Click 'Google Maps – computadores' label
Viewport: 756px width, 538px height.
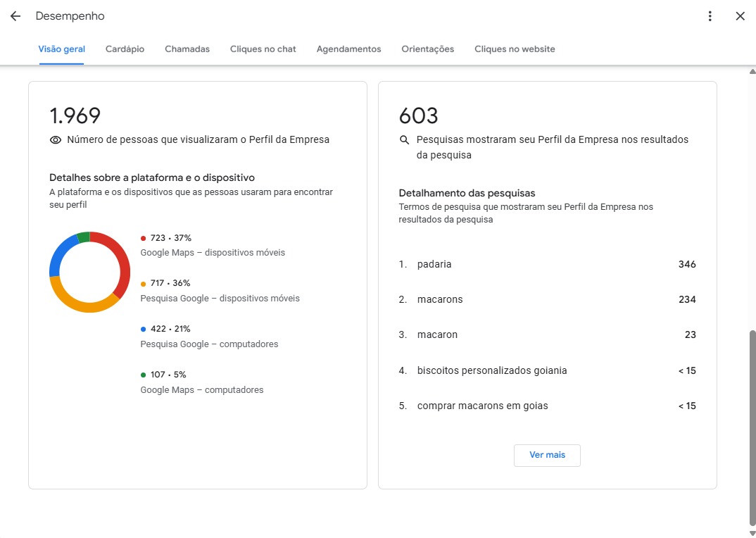pos(202,390)
